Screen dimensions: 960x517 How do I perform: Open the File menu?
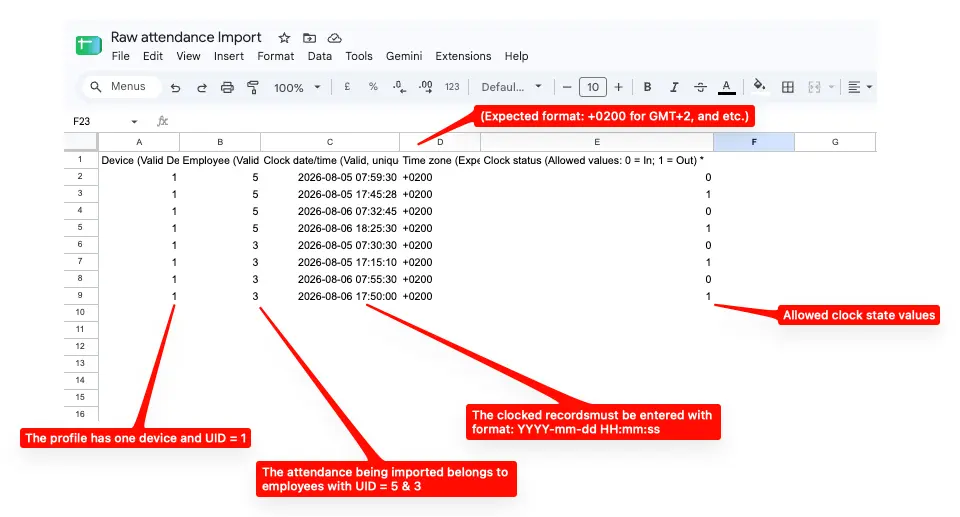click(x=121, y=56)
